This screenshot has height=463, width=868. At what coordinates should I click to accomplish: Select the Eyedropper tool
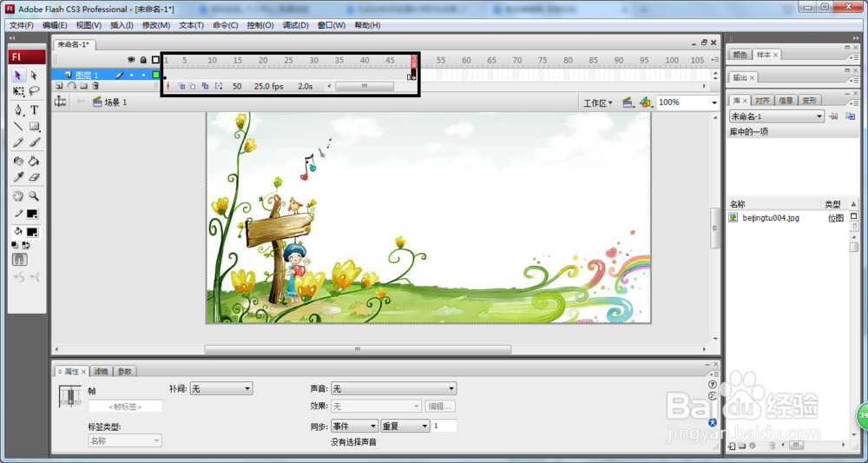18,178
